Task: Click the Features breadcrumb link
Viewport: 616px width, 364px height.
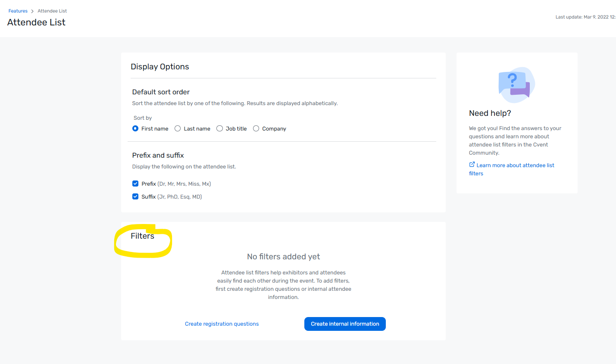Action: coord(18,11)
